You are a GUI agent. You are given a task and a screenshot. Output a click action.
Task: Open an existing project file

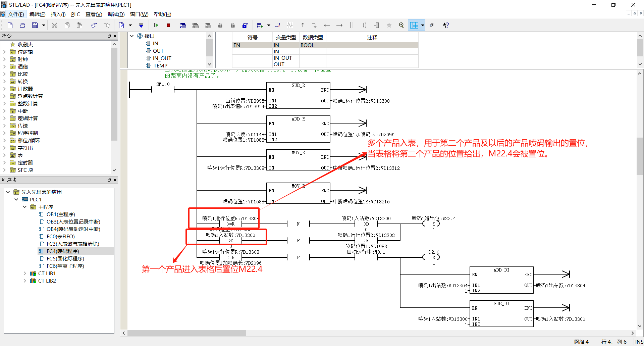click(x=22, y=25)
